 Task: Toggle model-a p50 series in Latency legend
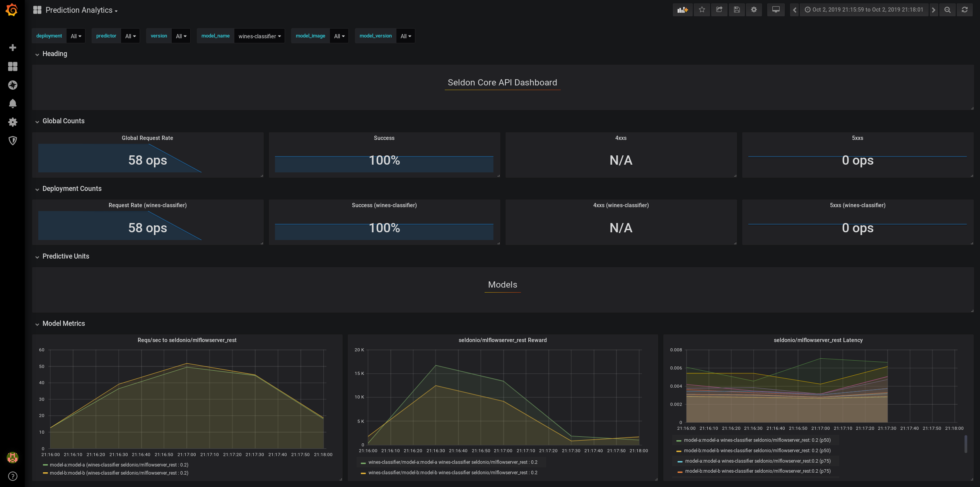point(757,440)
